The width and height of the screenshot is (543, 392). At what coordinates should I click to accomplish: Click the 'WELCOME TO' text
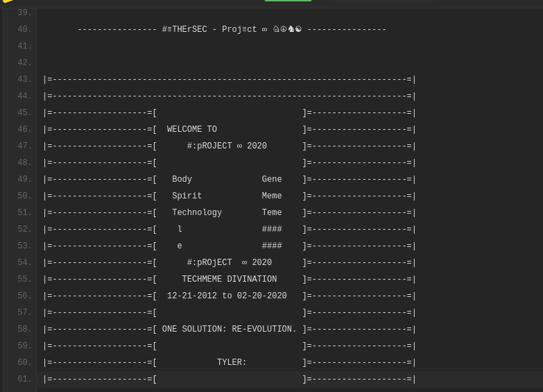pos(192,129)
